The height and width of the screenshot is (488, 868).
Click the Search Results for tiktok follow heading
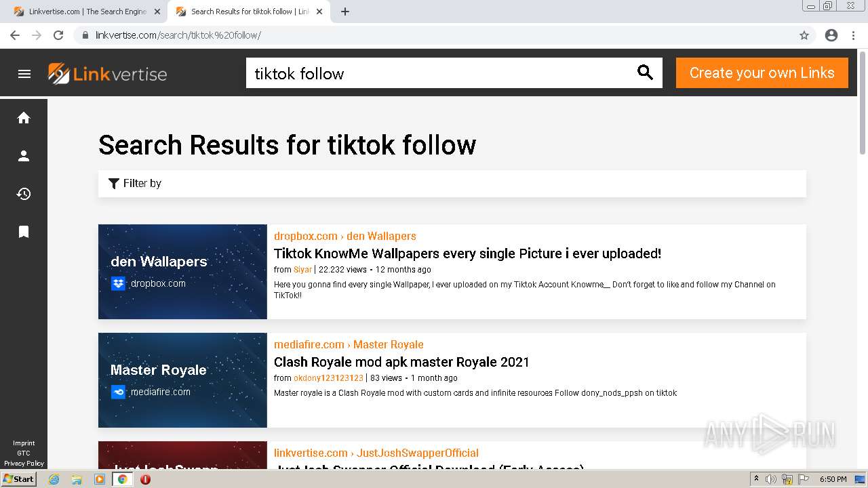287,145
